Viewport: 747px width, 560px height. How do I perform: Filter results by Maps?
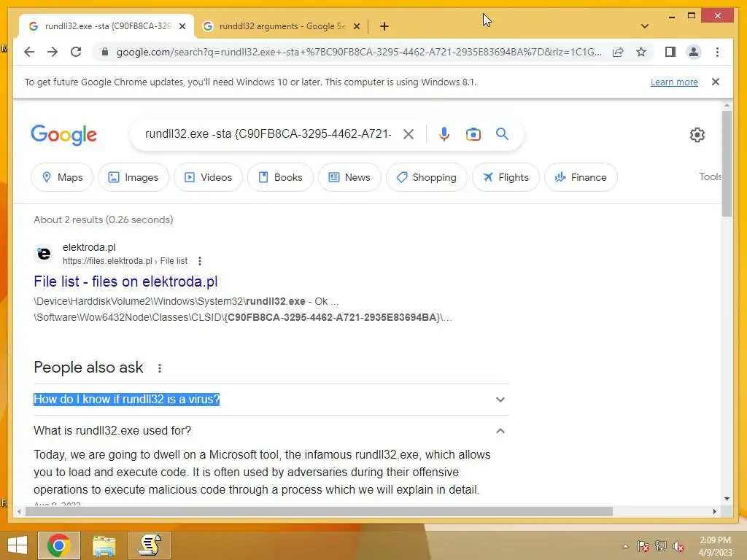[x=62, y=177]
